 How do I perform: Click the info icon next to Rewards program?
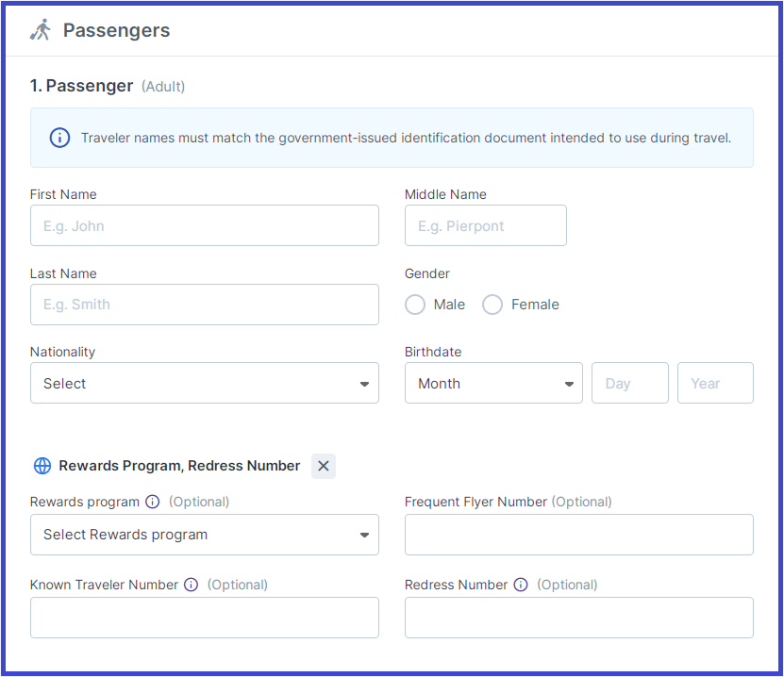coord(153,501)
